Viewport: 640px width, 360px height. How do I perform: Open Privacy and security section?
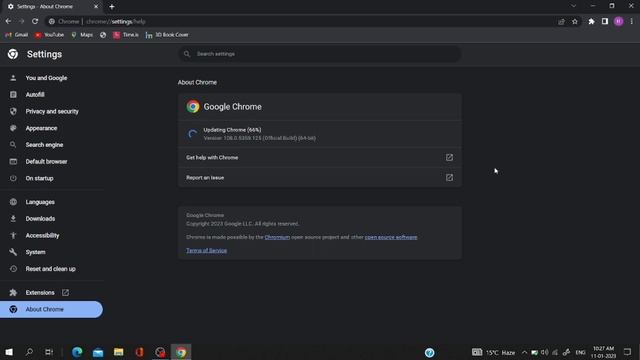click(x=51, y=111)
